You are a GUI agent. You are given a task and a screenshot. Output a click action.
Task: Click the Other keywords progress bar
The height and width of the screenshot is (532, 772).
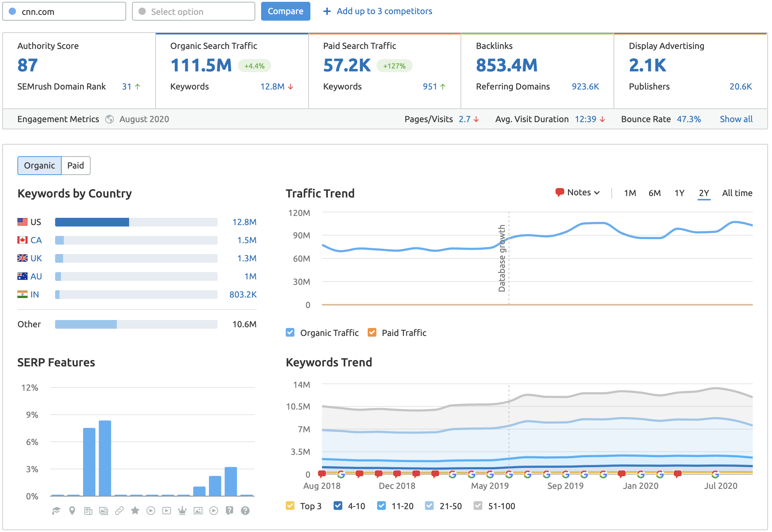tap(136, 324)
